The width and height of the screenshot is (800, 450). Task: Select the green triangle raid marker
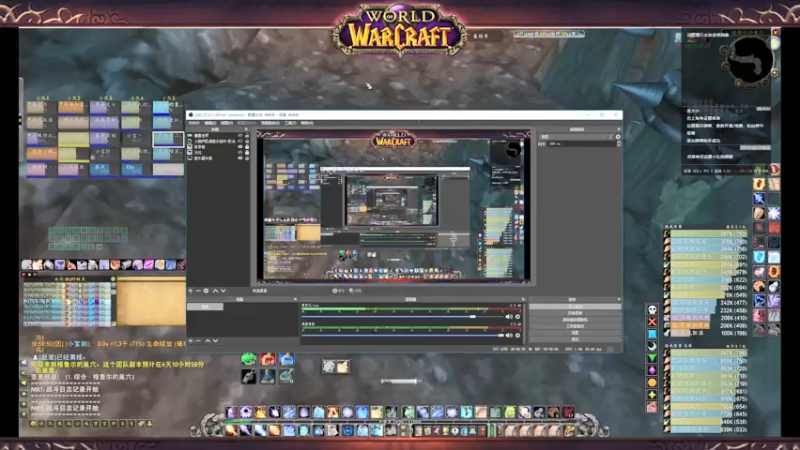click(x=652, y=358)
